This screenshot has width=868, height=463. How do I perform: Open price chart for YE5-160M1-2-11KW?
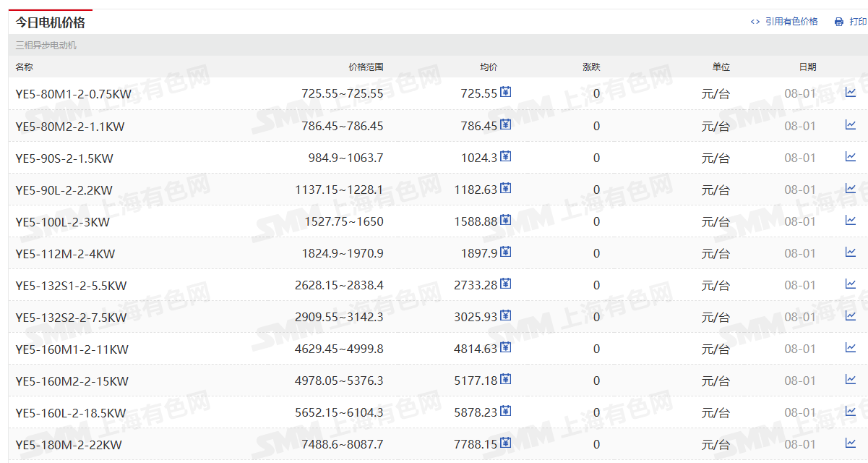851,347
